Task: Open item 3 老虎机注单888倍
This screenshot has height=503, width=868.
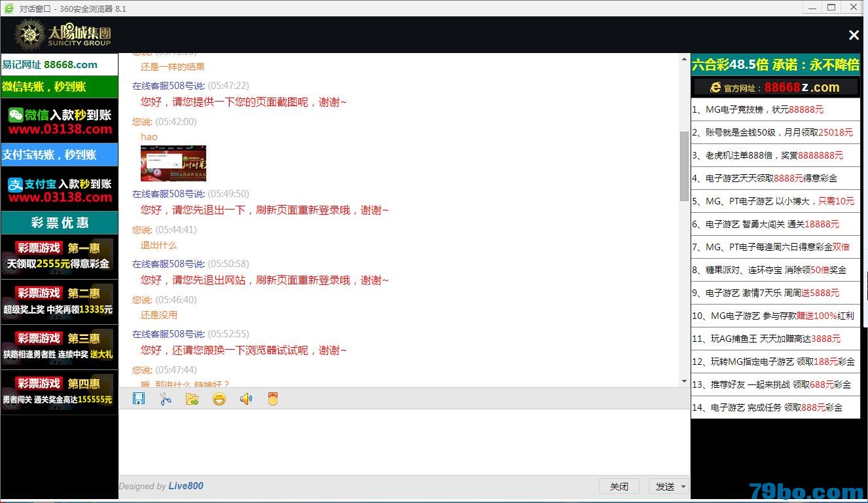Action: (x=776, y=155)
